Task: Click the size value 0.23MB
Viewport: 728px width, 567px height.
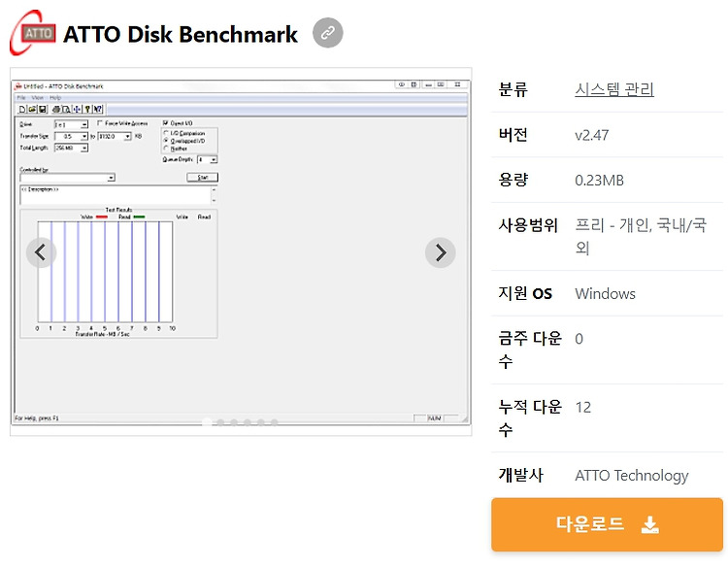Action: click(599, 181)
